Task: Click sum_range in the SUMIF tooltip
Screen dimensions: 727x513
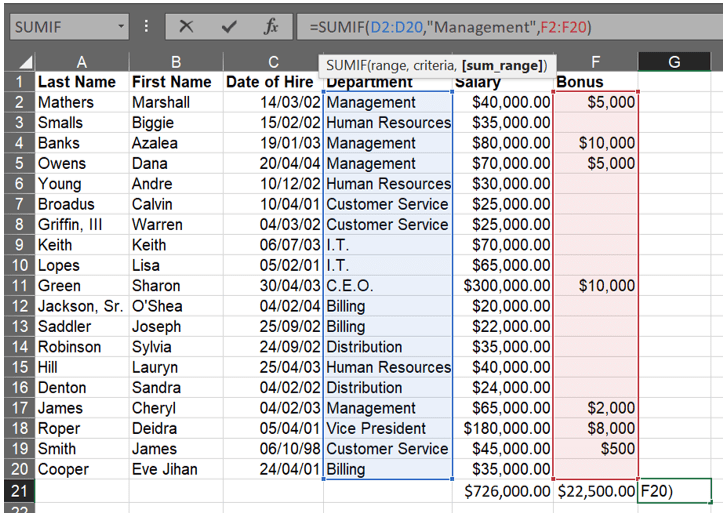Action: (503, 65)
